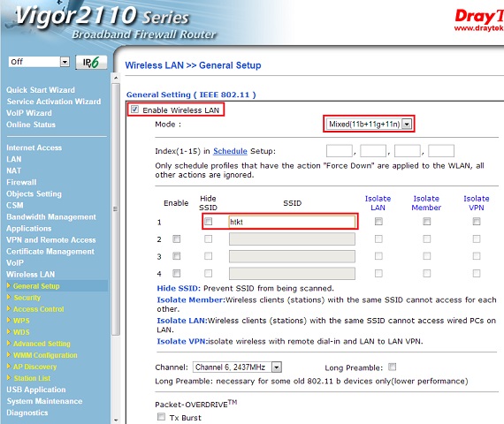504x424 pixels.
Task: Open the Channel selection dropdown
Action: coord(237,367)
